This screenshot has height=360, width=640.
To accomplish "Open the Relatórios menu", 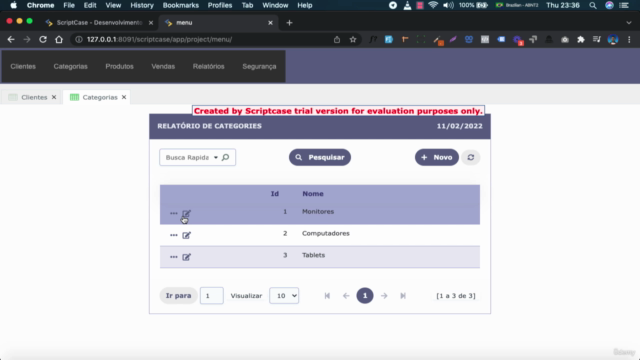I will pyautogui.click(x=209, y=66).
